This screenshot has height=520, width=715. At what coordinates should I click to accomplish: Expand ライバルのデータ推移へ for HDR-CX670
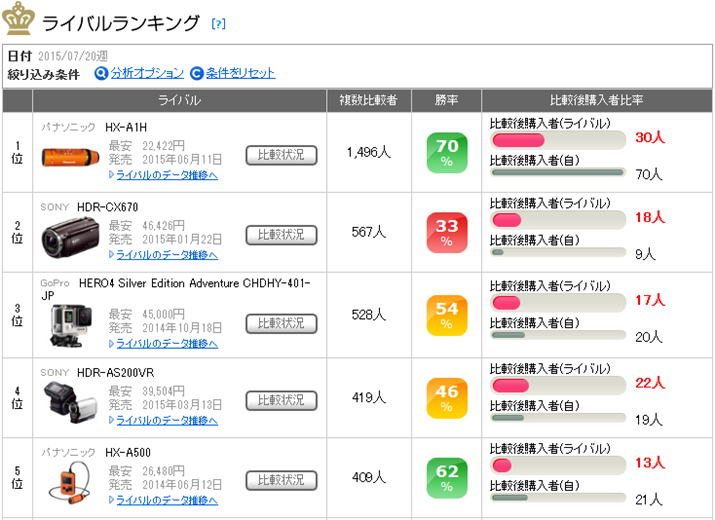pos(163,256)
